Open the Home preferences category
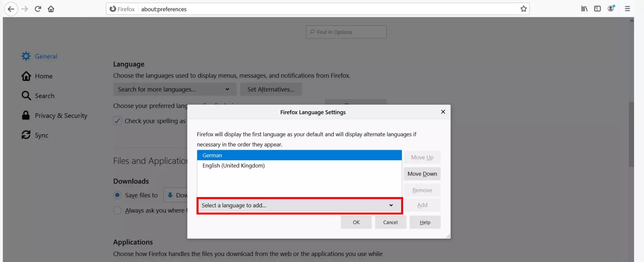 (37, 76)
